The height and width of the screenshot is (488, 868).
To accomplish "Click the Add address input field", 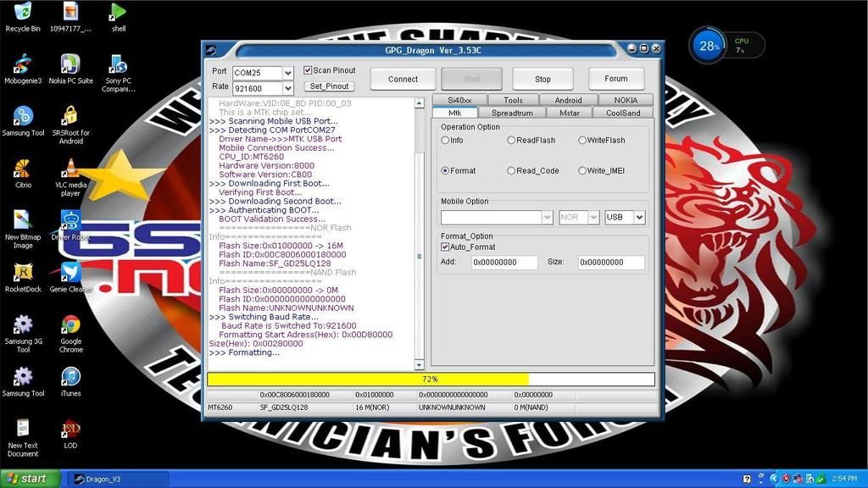I will tap(504, 263).
